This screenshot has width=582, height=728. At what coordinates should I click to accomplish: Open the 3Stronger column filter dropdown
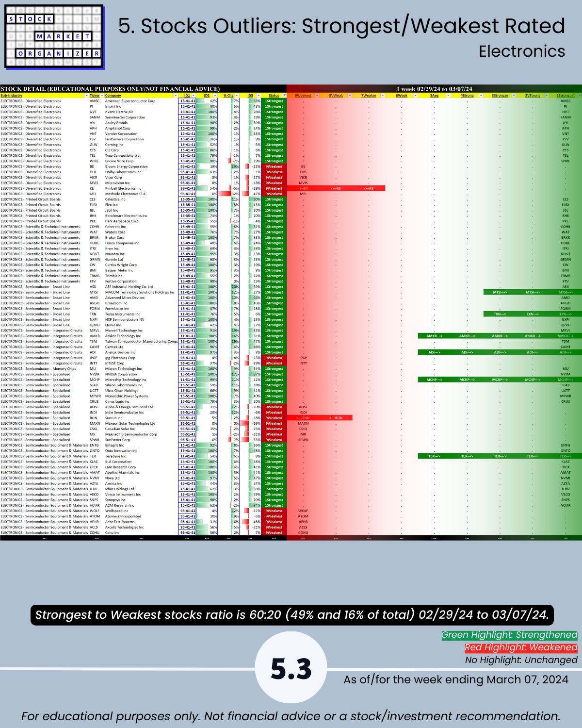514,96
